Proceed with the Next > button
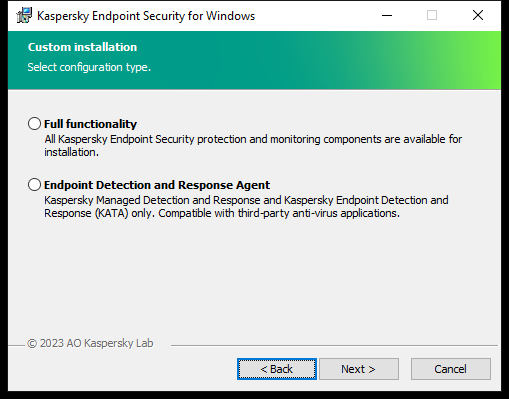 pos(359,369)
